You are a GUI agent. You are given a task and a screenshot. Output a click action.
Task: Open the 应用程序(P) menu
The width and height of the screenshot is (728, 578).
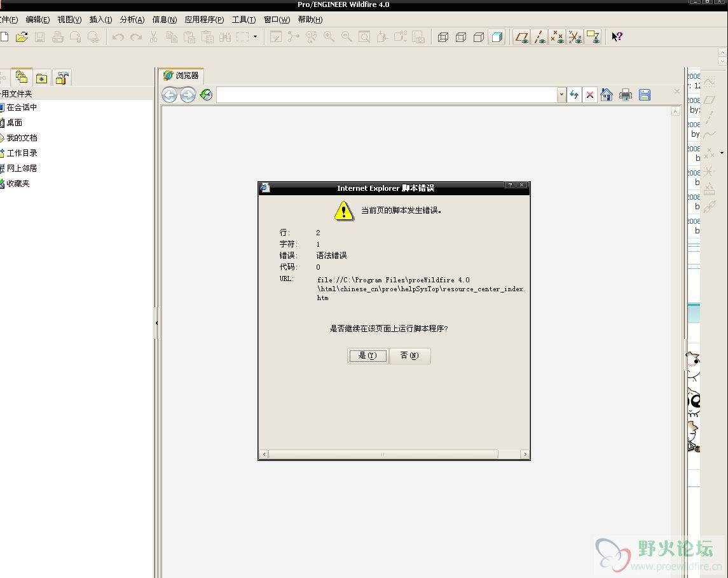[204, 20]
